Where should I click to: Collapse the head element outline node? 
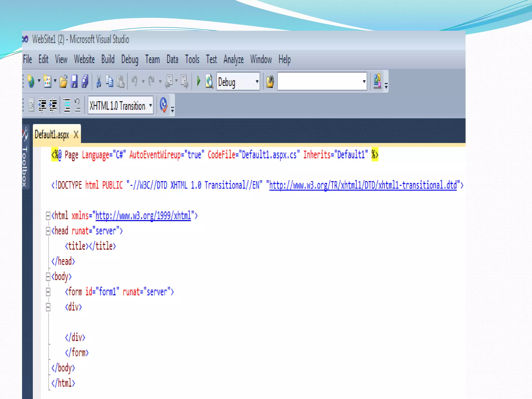[x=48, y=231]
